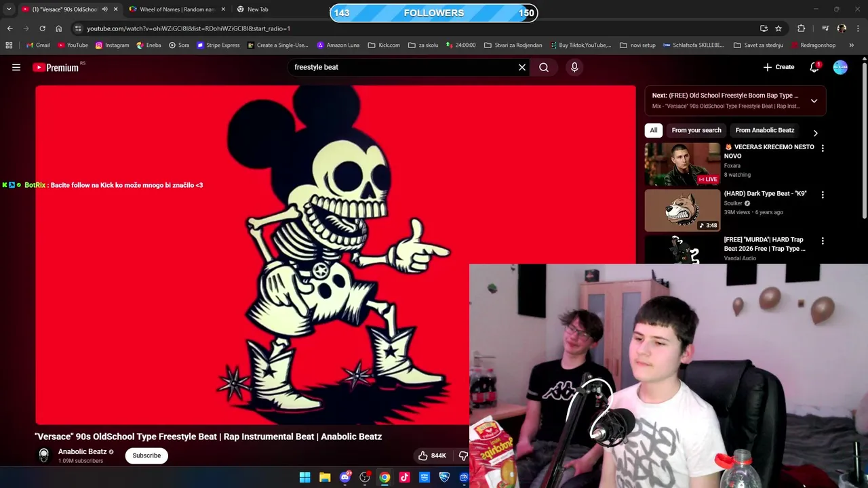Open the YouTube account avatar menu
This screenshot has height=488, width=868.
[x=840, y=67]
